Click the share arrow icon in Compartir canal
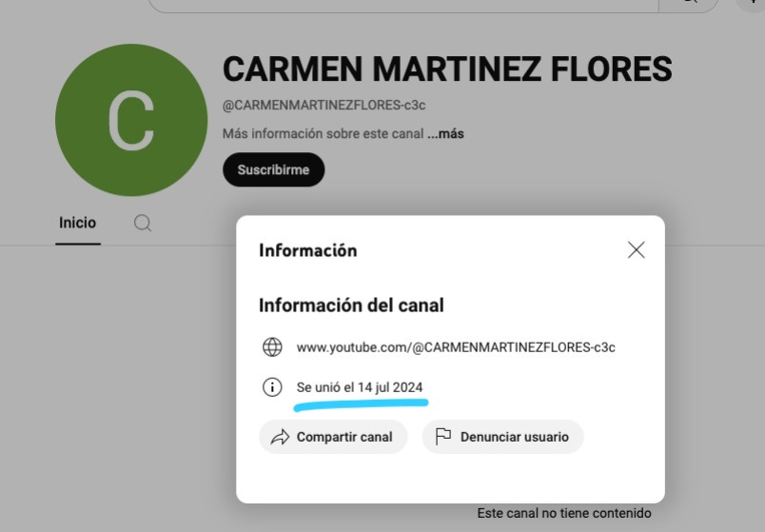Screen dimensions: 765x532 click(x=280, y=437)
